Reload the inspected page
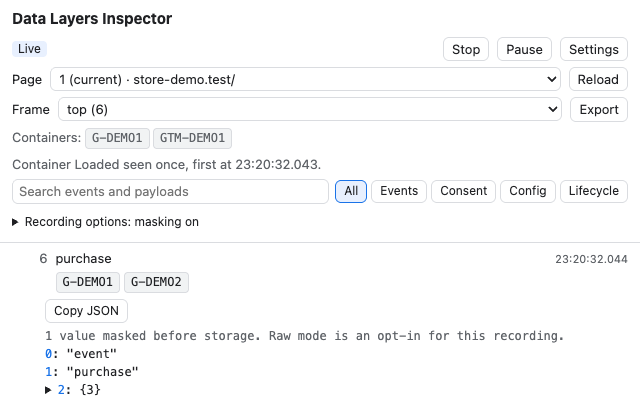640x400 pixels. (598, 79)
